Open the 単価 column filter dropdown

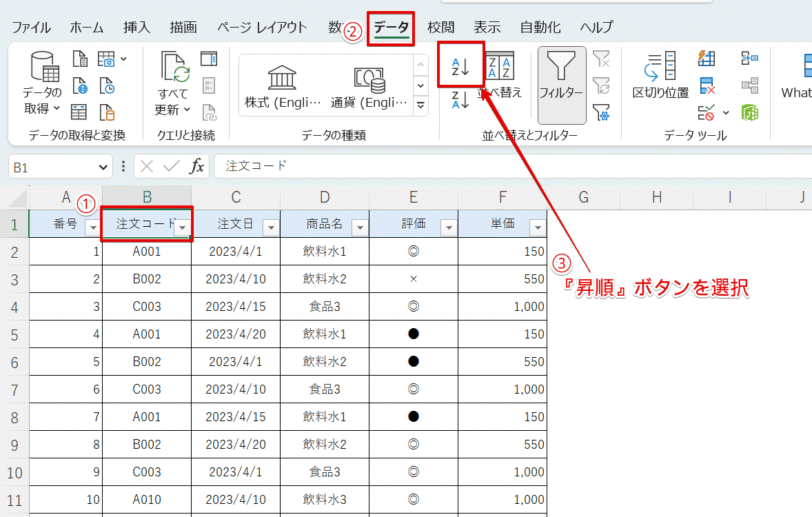point(538,227)
